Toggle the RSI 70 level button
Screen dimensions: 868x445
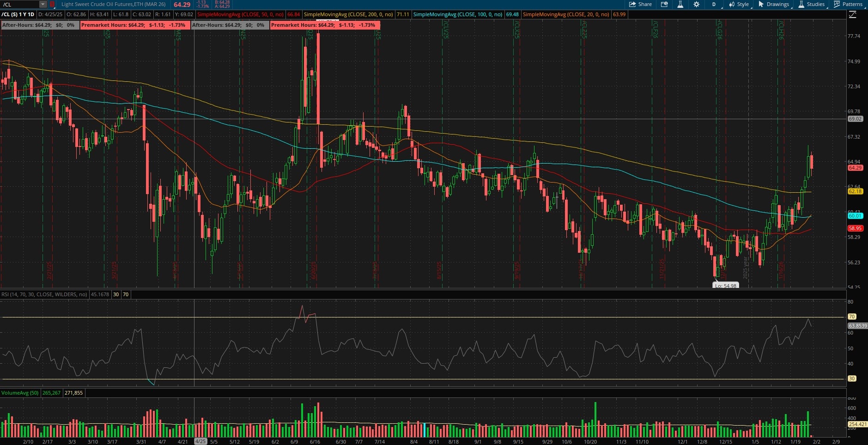tap(125, 294)
